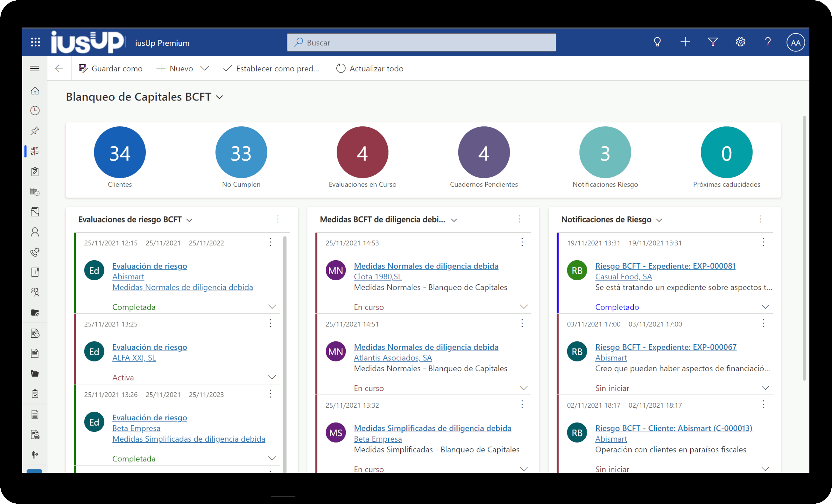This screenshot has height=504, width=832.
Task: Click the back arrow button
Action: pyautogui.click(x=59, y=68)
